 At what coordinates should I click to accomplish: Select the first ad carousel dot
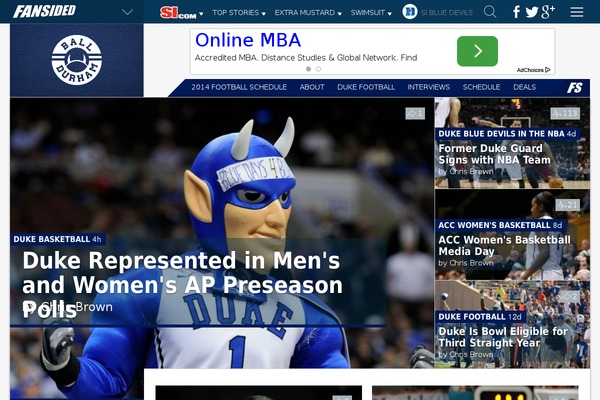coord(308,69)
